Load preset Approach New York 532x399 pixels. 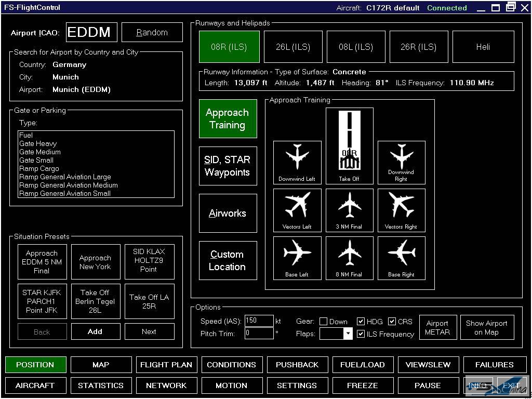click(96, 262)
